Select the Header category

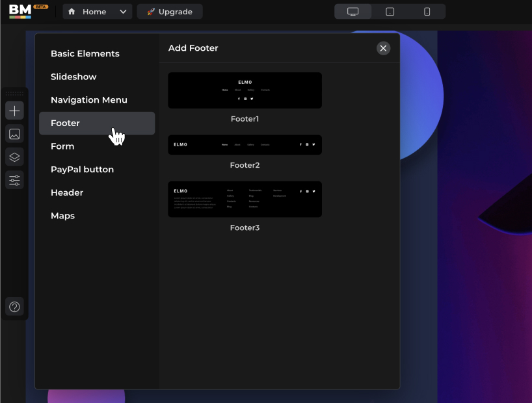[x=67, y=192]
